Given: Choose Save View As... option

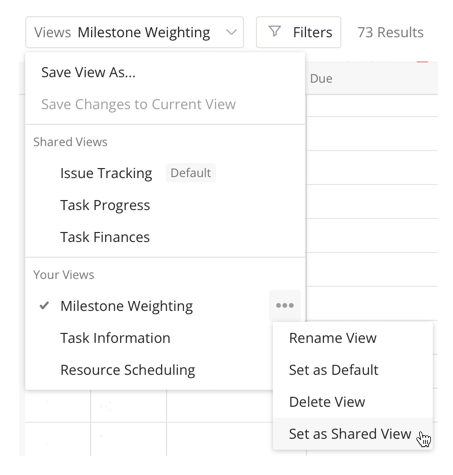Looking at the screenshot, I should [x=88, y=72].
